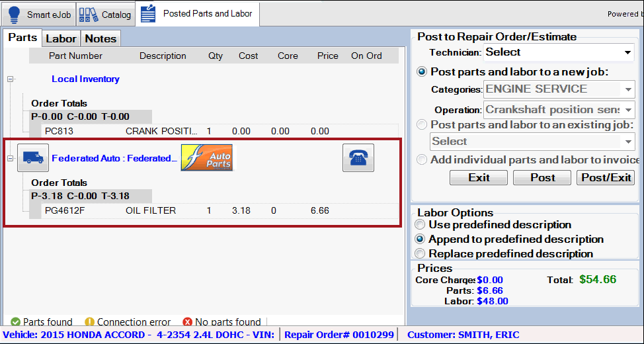Choose Replace predefined description option
Screen dimensions: 644x344
(x=420, y=253)
